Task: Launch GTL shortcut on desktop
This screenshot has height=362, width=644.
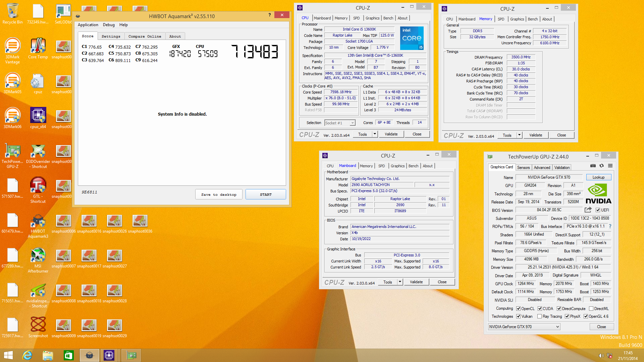Action: point(38,190)
